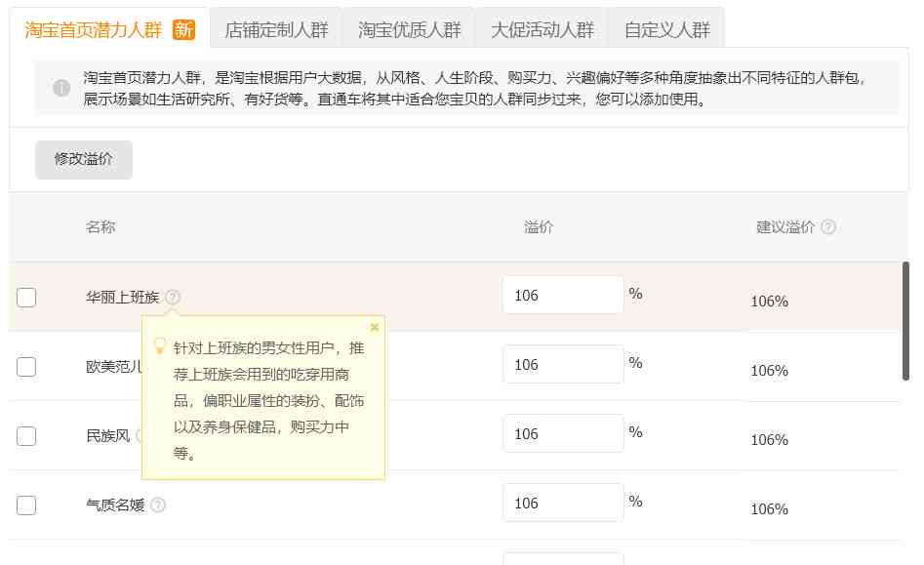Image resolution: width=924 pixels, height=565 pixels.
Task: Click the orange 新 badge
Action: coord(183,29)
